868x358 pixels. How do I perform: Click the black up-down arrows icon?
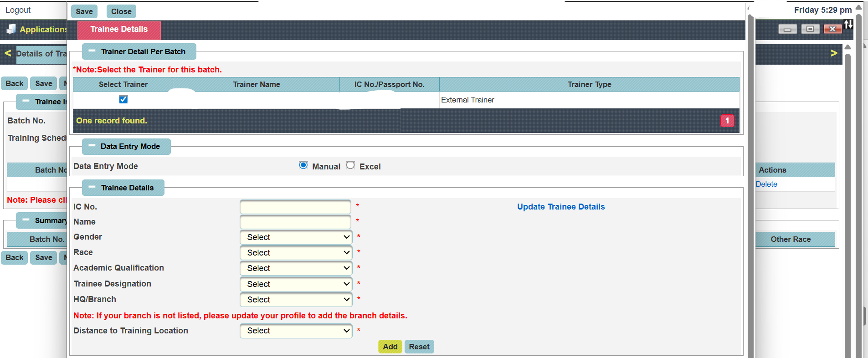(x=848, y=25)
